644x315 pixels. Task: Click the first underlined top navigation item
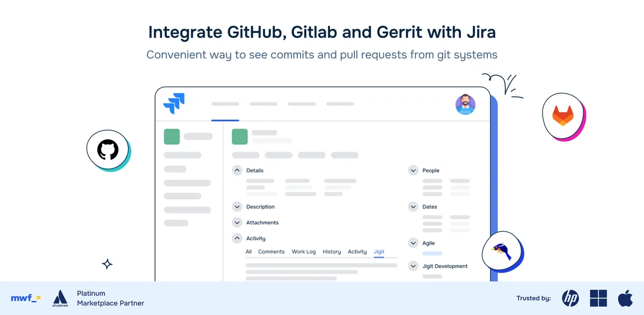pyautogui.click(x=225, y=104)
